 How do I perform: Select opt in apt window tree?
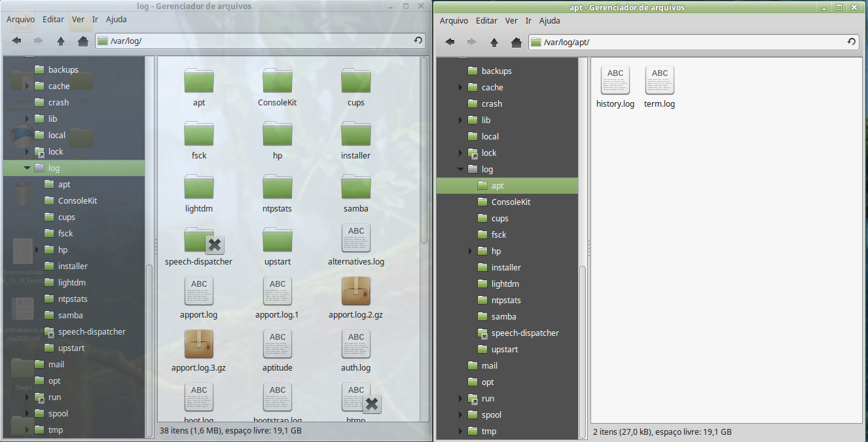coord(488,382)
